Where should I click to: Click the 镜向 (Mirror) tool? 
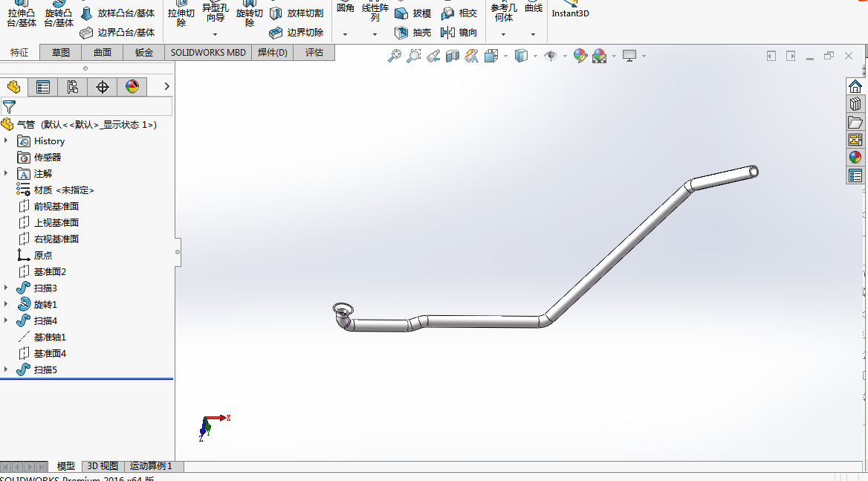tap(459, 33)
